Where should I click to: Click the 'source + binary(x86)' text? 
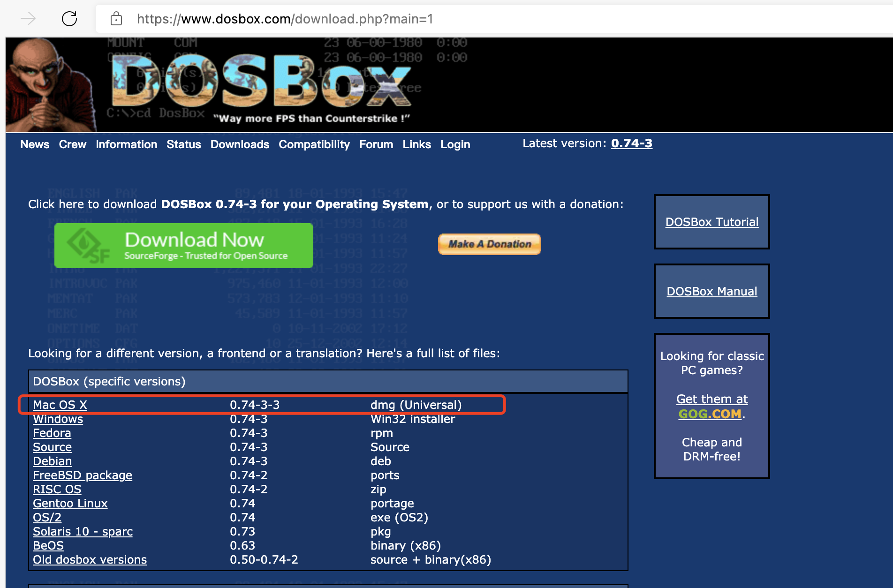point(431,559)
